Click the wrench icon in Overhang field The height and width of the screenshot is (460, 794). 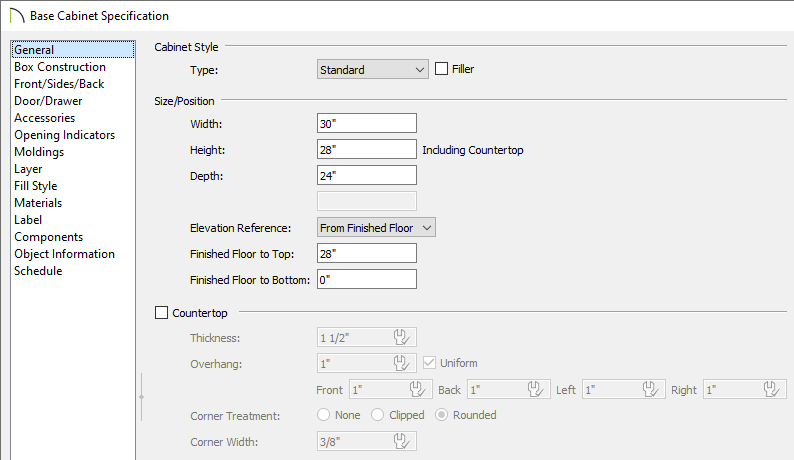401,363
